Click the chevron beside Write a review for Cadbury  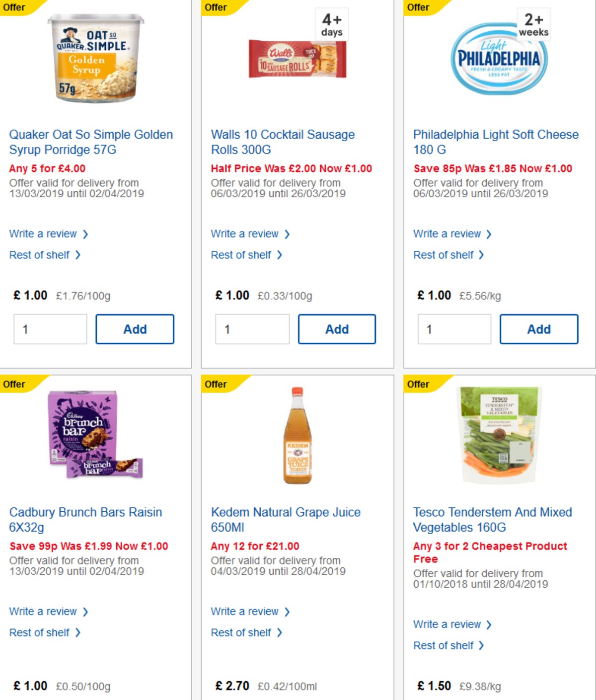point(85,612)
